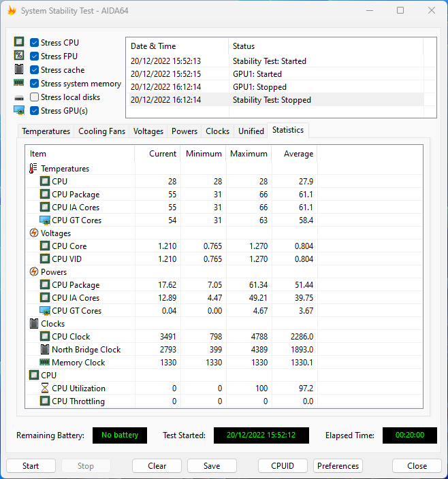Open Preferences
This screenshot has height=479, width=448.
[338, 466]
